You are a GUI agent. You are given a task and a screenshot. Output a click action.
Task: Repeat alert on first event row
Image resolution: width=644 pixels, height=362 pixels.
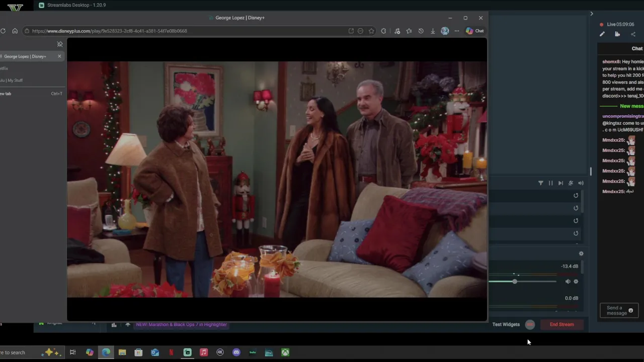pyautogui.click(x=576, y=196)
